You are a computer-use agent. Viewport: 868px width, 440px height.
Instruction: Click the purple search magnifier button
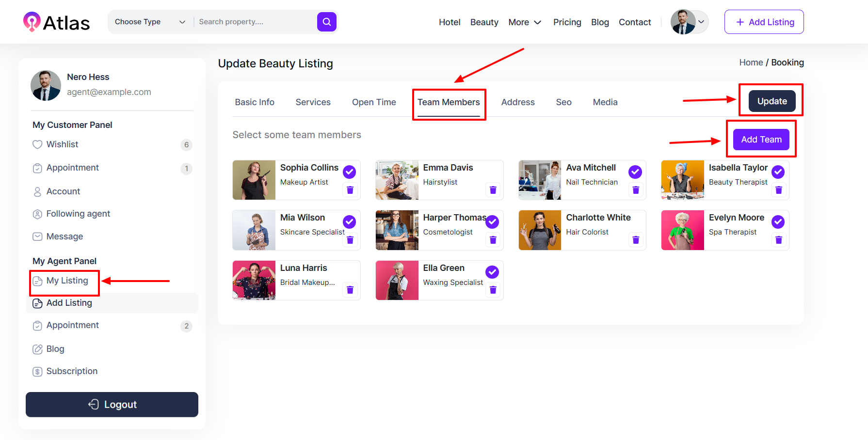click(x=326, y=22)
